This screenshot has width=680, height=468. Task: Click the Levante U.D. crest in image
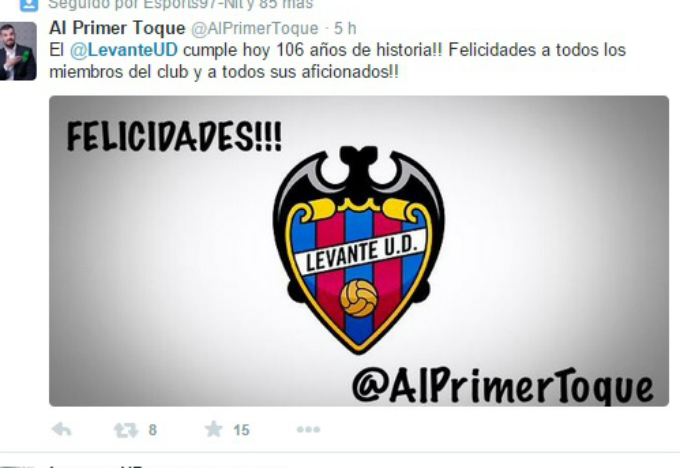[x=359, y=249]
